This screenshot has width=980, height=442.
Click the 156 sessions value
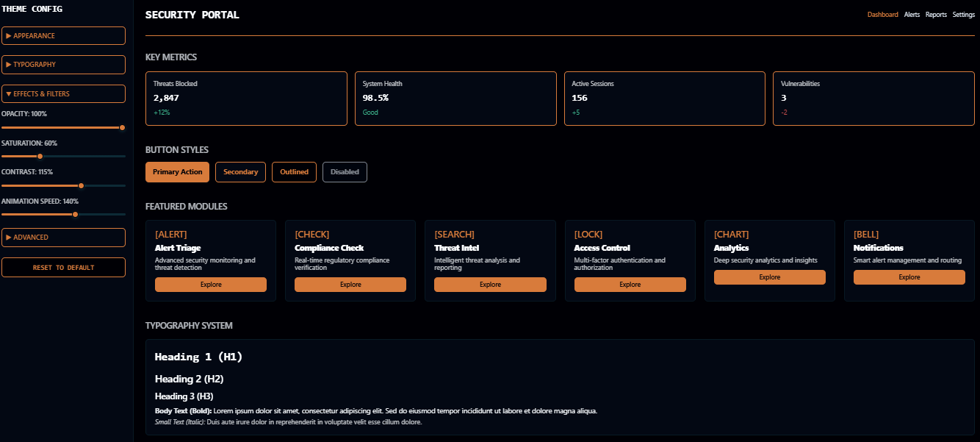point(580,98)
